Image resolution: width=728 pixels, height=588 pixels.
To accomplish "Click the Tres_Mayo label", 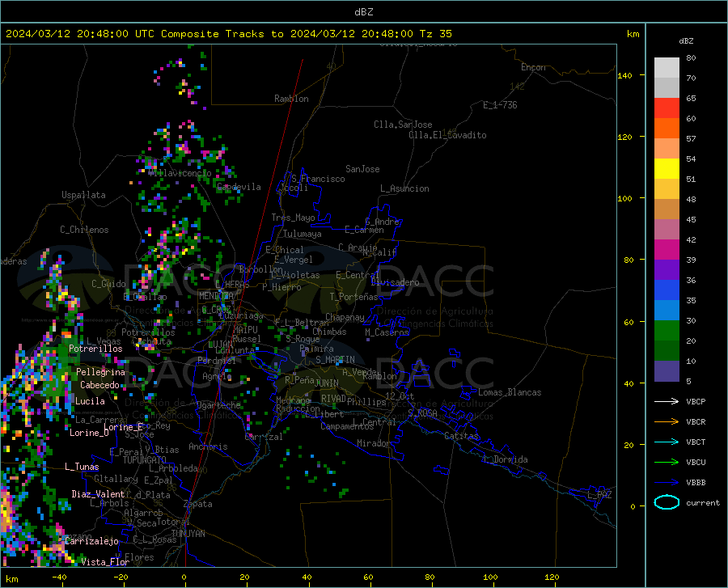I will (293, 218).
